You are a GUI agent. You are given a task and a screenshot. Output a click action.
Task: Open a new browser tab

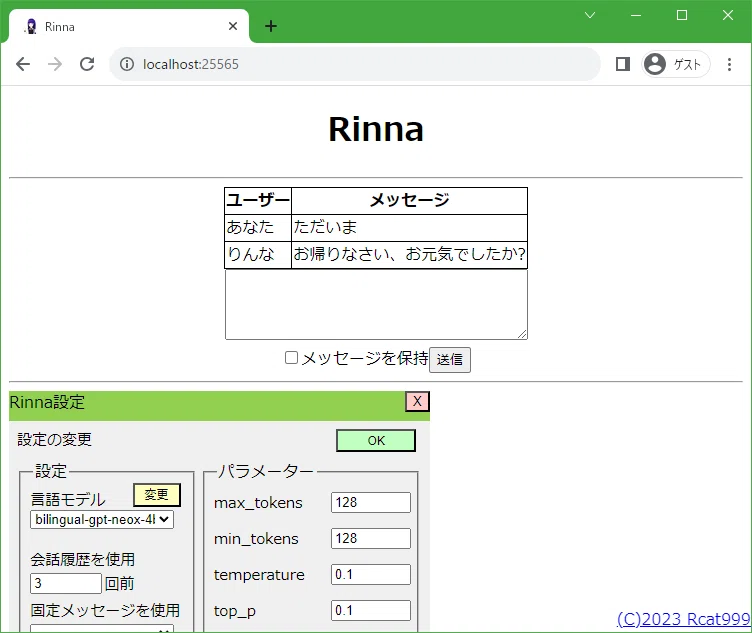click(x=271, y=26)
